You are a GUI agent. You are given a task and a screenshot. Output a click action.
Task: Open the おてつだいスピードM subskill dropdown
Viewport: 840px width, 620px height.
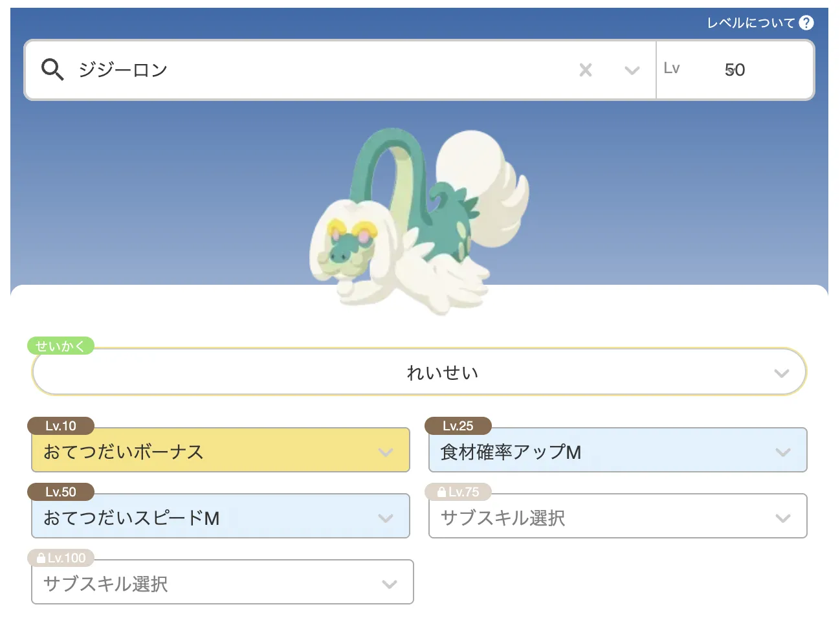[221, 516]
